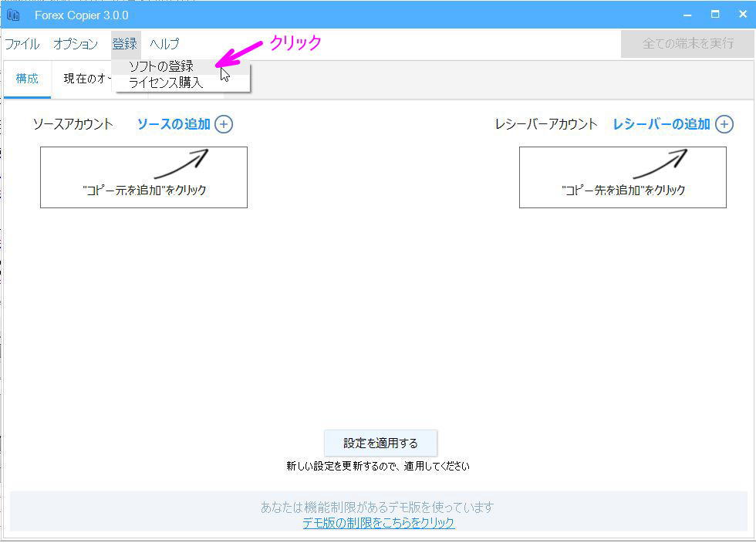
Task: Click the Forex Copier title bar app icon
Action: pos(13,15)
